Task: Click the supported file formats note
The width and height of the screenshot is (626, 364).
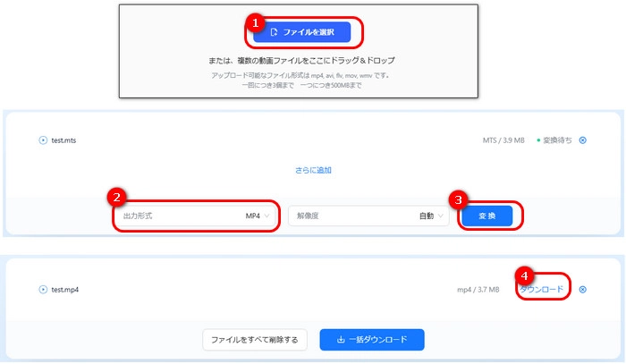Action: [300, 75]
